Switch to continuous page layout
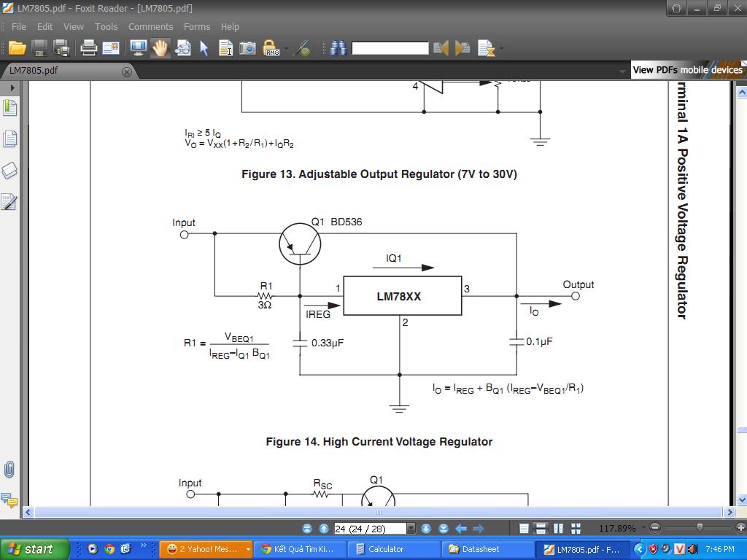747x560 pixels. [541, 529]
